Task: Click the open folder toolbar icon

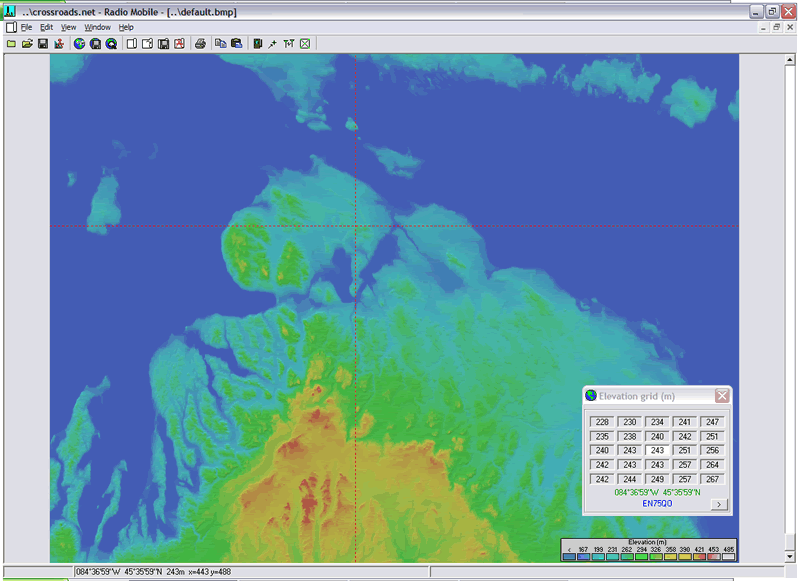Action: click(x=27, y=44)
